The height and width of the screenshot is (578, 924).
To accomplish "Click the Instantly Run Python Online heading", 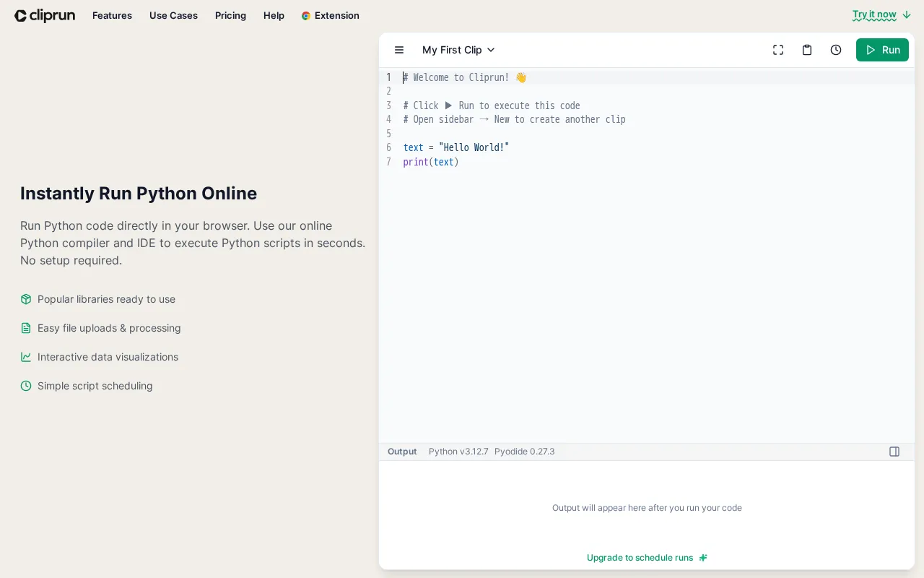I will (x=139, y=194).
